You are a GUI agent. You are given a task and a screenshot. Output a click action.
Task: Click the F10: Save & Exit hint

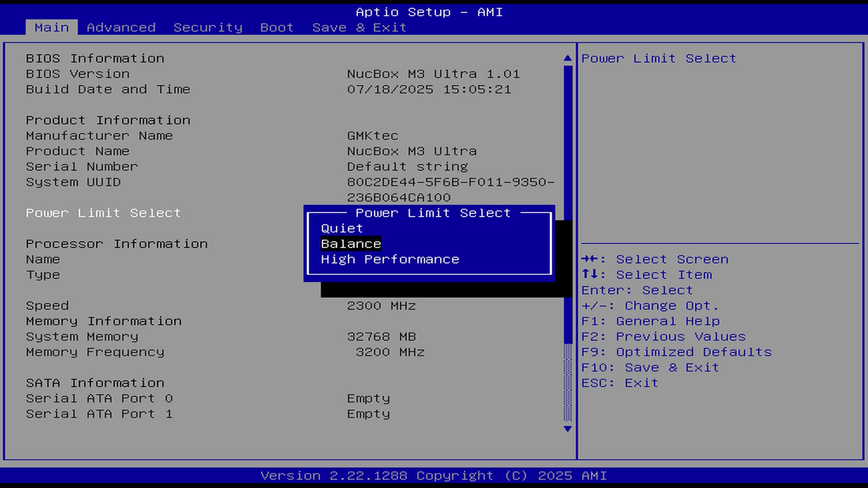tap(650, 367)
